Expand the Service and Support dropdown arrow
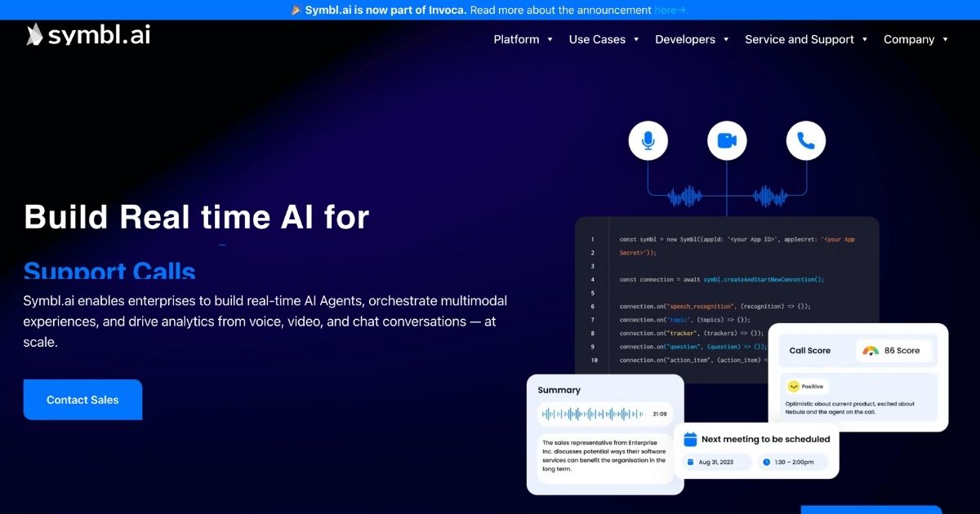The height and width of the screenshot is (514, 980). (x=865, y=39)
